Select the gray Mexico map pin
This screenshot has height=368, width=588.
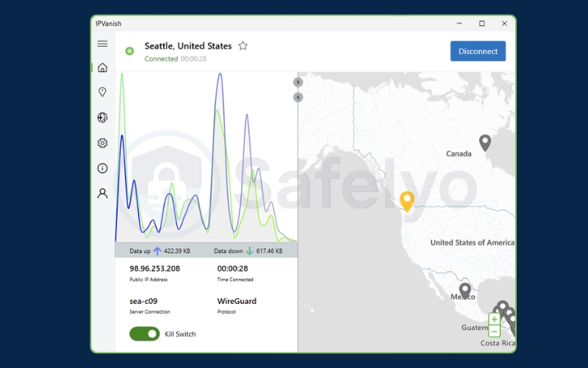pos(465,291)
